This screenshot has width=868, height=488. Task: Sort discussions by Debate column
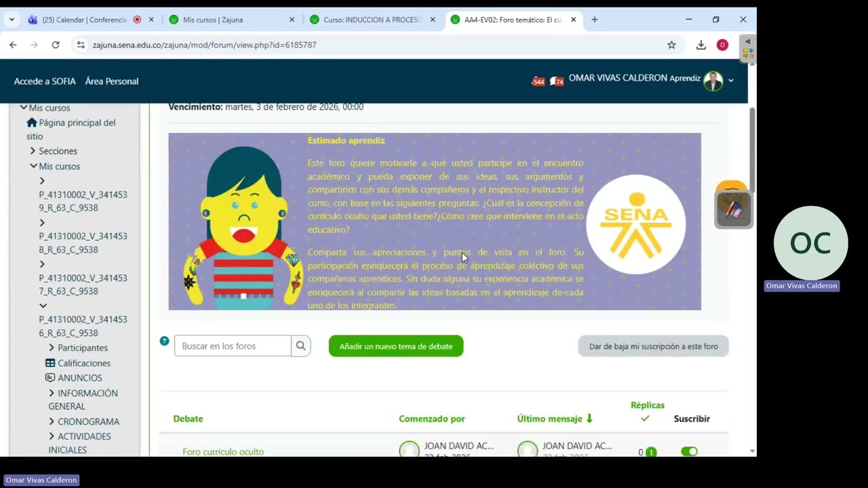tap(188, 419)
